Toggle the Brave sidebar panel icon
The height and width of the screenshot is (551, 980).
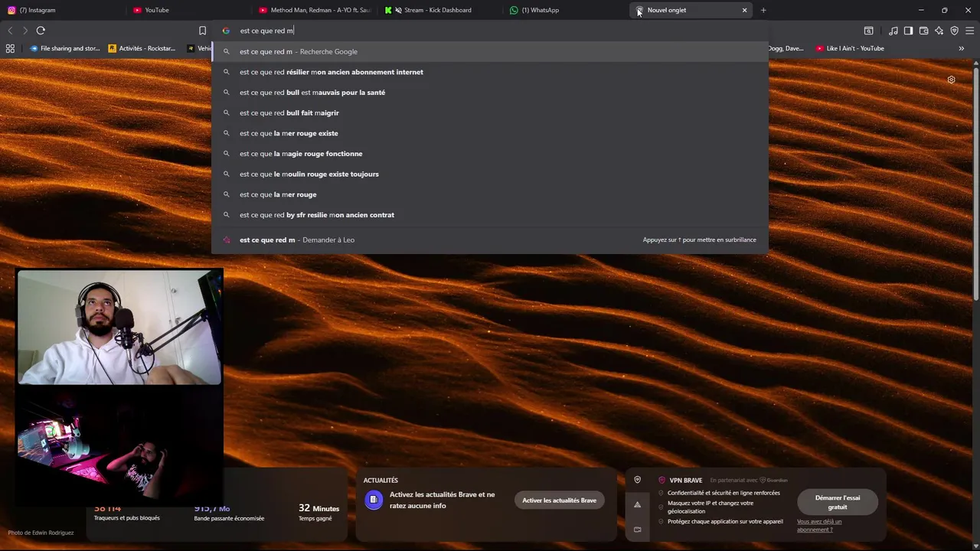pos(908,31)
